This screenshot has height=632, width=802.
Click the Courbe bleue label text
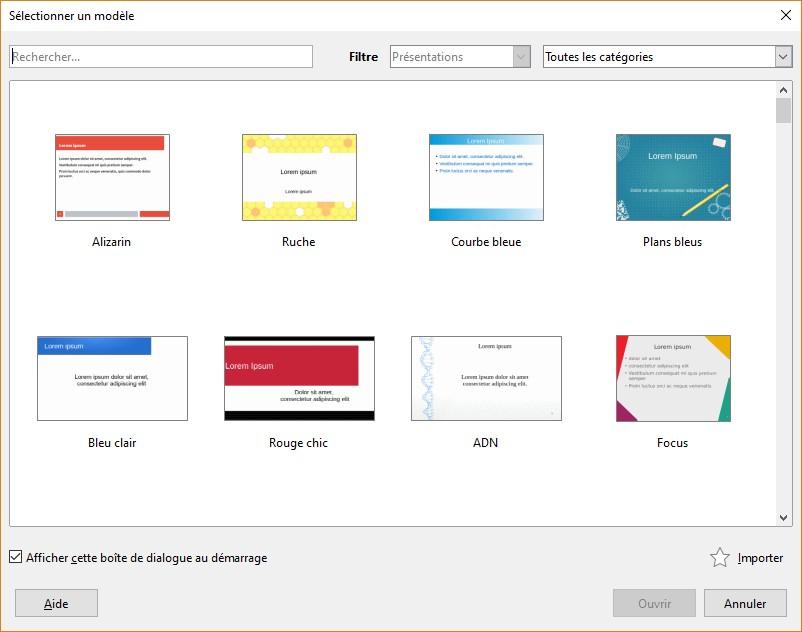coord(486,242)
